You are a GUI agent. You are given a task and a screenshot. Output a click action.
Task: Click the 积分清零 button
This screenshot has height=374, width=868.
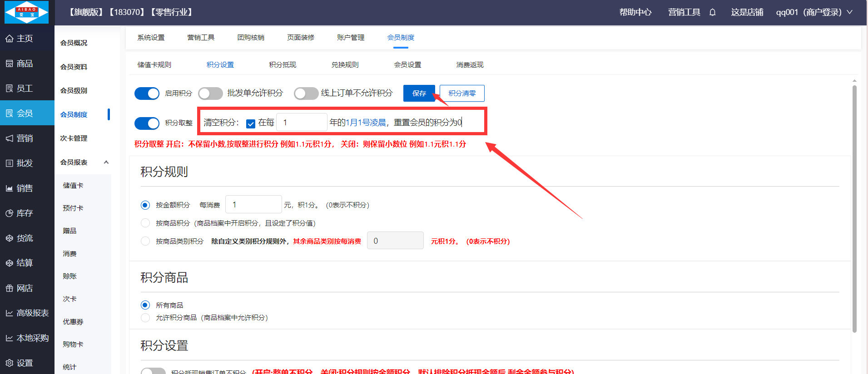[461, 93]
